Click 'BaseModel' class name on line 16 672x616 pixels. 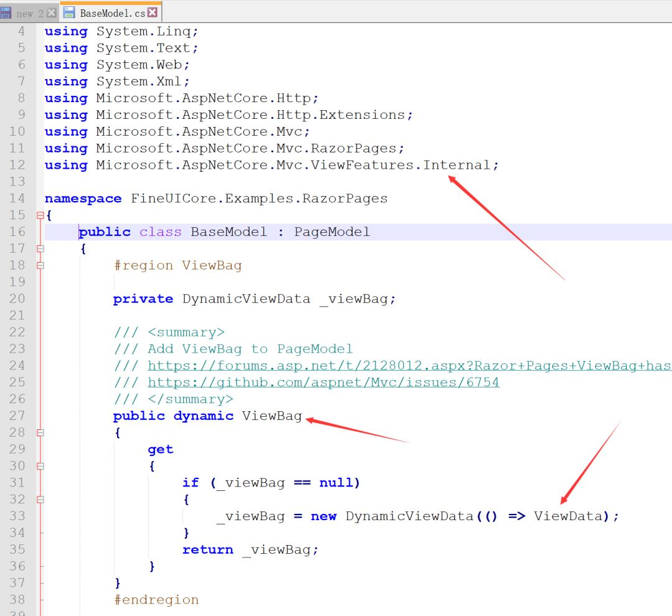point(229,232)
